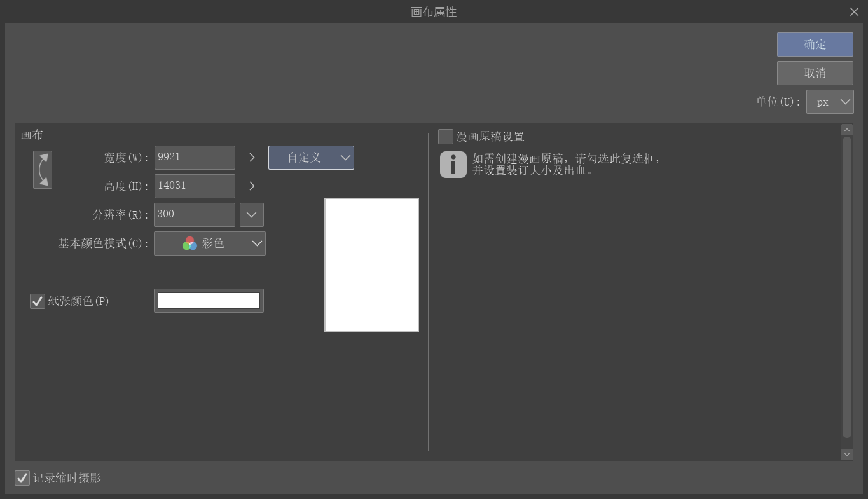
Task: Close the 画布属性 dialog
Action: tap(854, 12)
